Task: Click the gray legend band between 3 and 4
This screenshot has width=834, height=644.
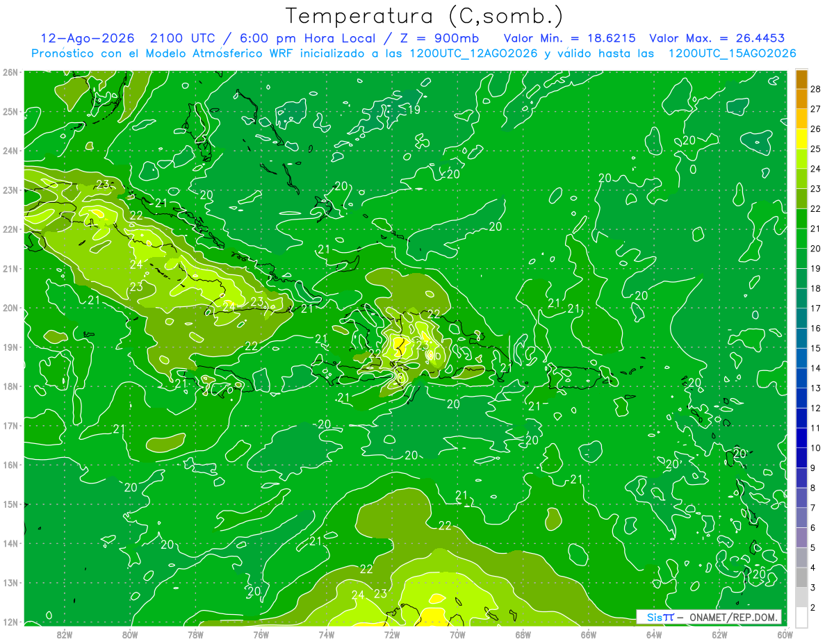Action: pos(801,577)
